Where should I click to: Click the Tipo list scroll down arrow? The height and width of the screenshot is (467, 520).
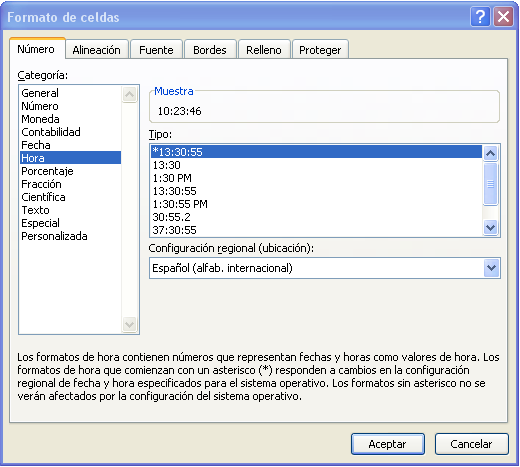[490, 228]
